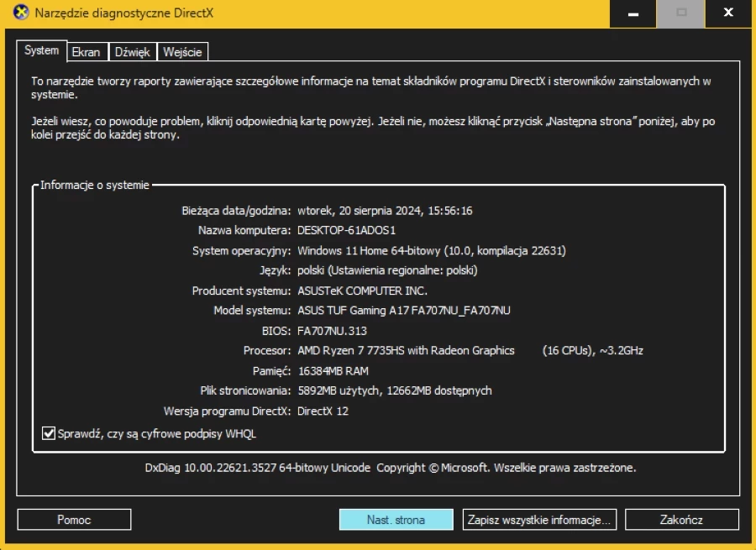Exit using the Zakończ button
This screenshot has height=550, width=756.
pyautogui.click(x=682, y=520)
